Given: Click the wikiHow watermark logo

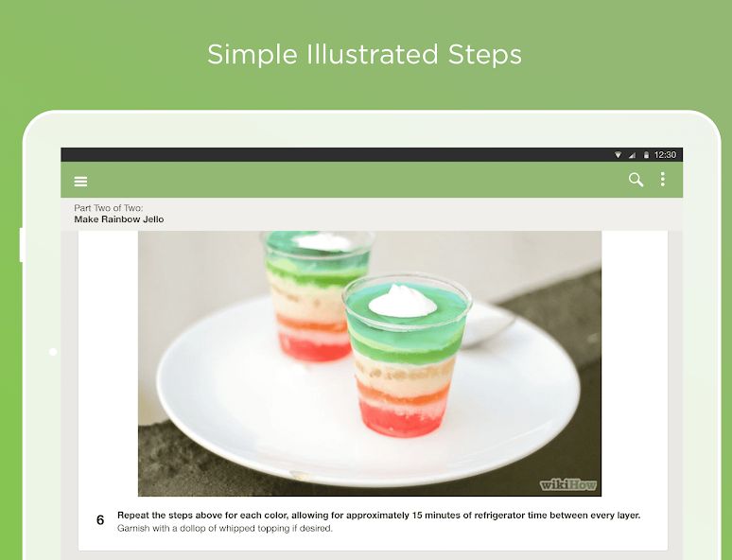Looking at the screenshot, I should tap(567, 485).
